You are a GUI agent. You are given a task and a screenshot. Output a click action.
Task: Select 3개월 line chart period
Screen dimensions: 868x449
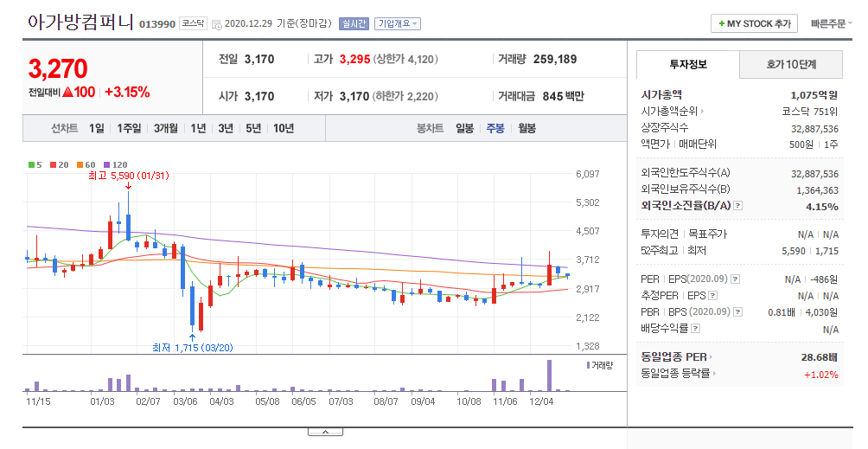pos(166,128)
